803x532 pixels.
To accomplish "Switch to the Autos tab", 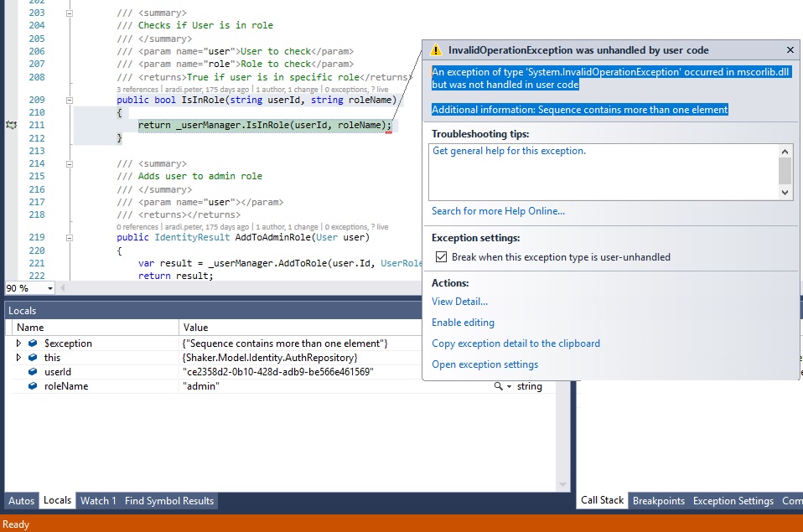I will 22,501.
